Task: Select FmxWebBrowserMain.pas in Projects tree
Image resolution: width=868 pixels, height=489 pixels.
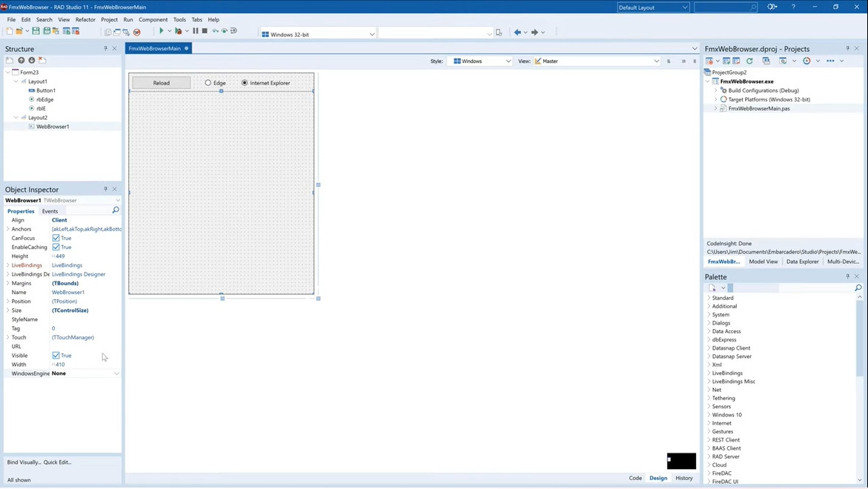Action: (x=759, y=108)
